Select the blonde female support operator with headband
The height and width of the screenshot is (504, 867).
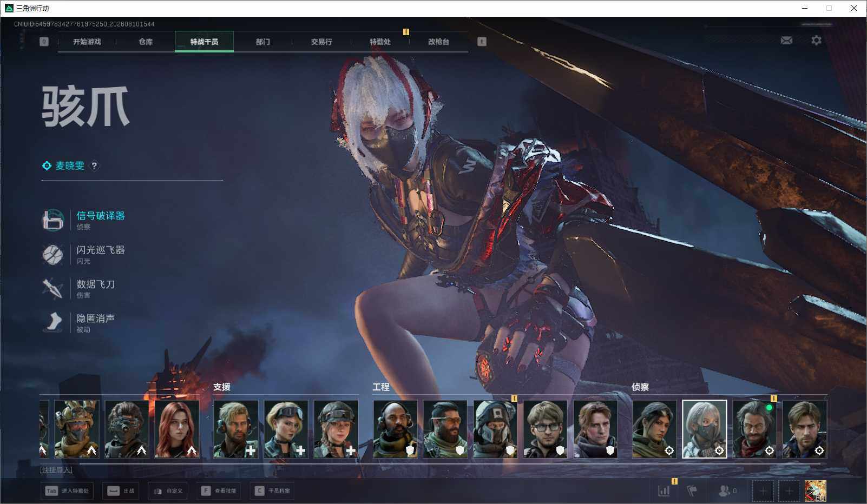point(286,429)
